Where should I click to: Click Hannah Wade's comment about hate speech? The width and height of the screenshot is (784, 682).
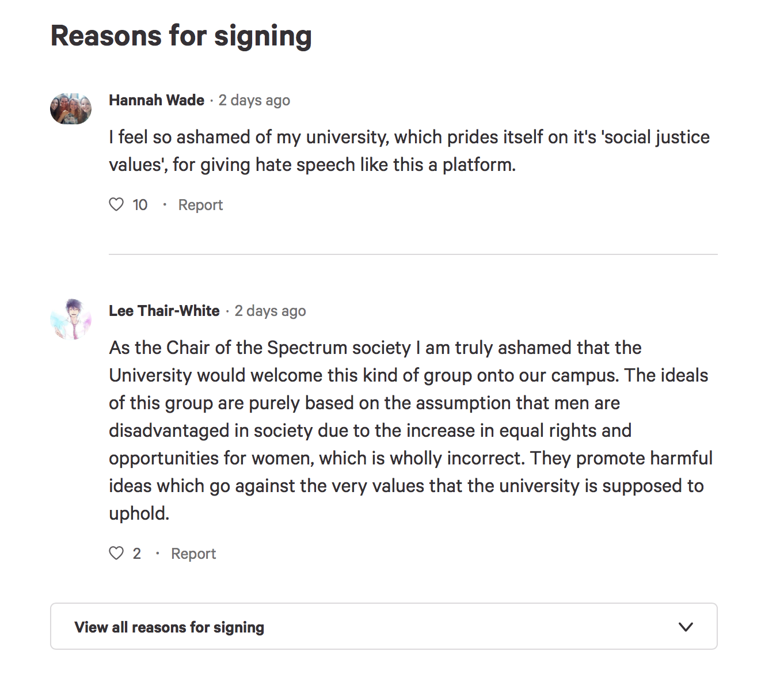(x=409, y=151)
